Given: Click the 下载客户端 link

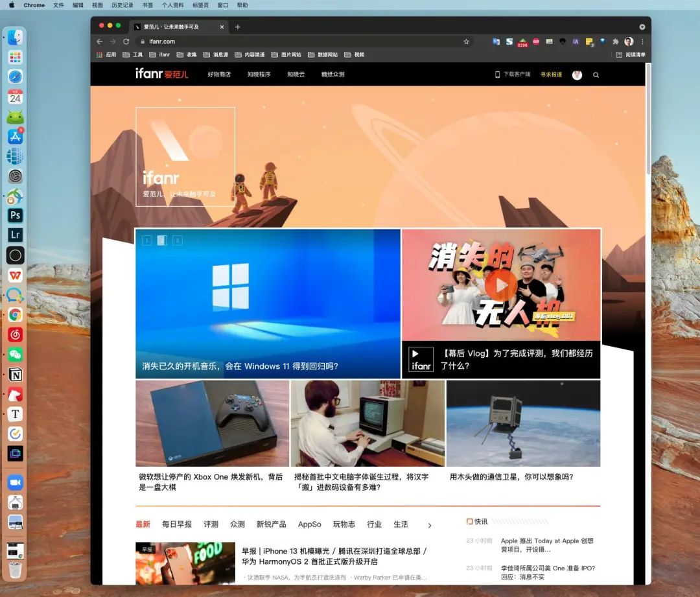Looking at the screenshot, I should tap(513, 75).
